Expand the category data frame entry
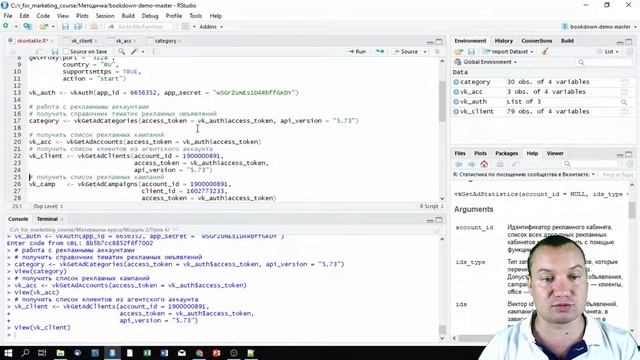The width and height of the screenshot is (640, 360). pyautogui.click(x=456, y=82)
